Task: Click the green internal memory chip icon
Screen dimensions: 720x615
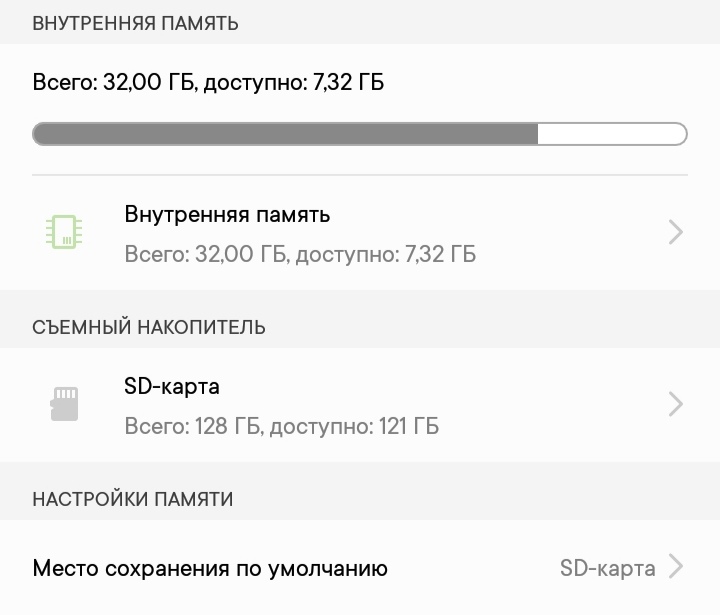Action: point(65,233)
